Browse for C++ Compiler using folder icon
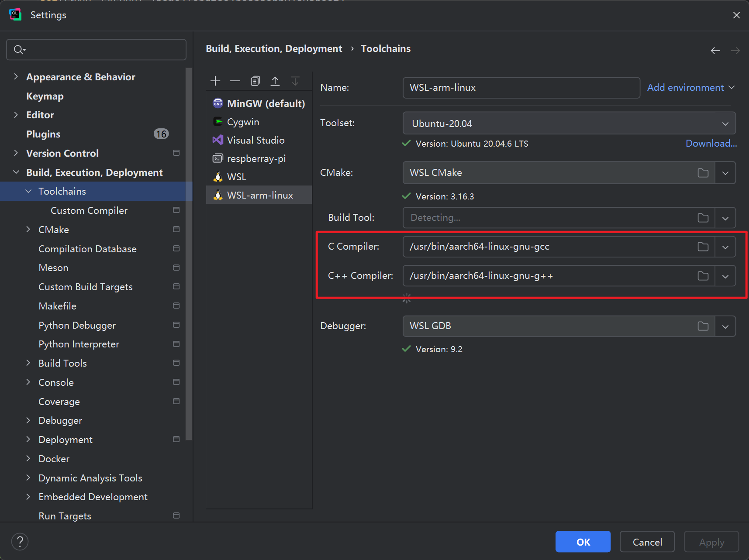The width and height of the screenshot is (749, 560). [x=703, y=276]
